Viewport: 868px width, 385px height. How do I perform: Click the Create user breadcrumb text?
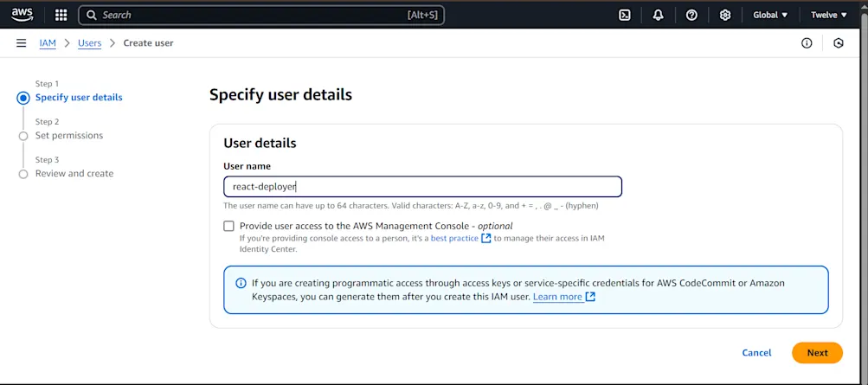[x=148, y=43]
